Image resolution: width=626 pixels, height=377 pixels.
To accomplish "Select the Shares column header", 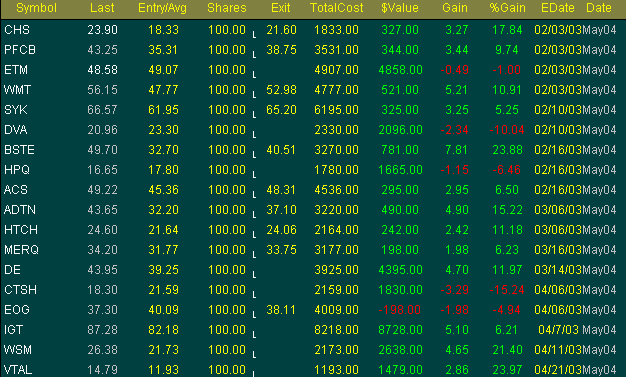I will (227, 8).
